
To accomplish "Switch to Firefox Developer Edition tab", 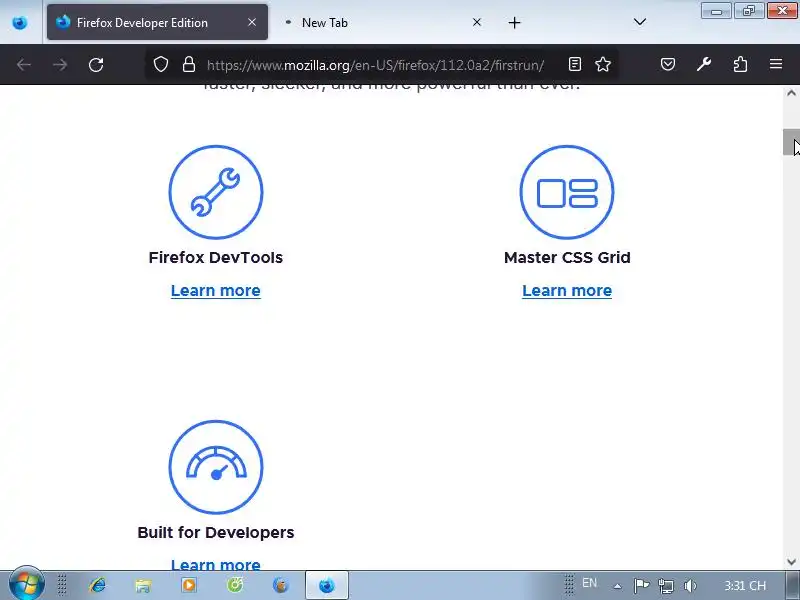I will [x=157, y=22].
